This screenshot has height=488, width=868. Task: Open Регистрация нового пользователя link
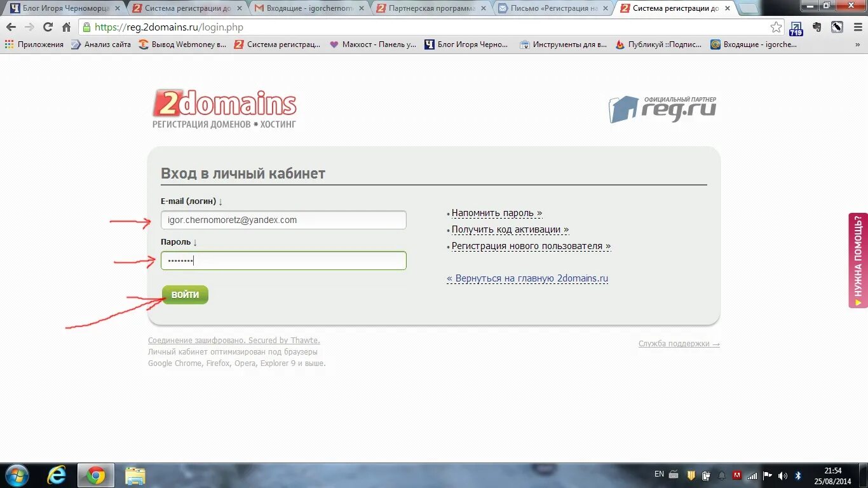531,247
